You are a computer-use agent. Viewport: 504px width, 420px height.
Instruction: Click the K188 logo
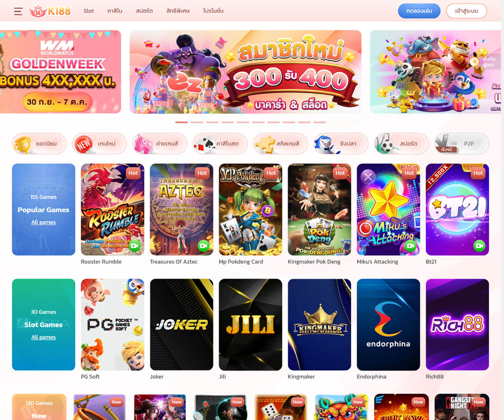[x=50, y=11]
